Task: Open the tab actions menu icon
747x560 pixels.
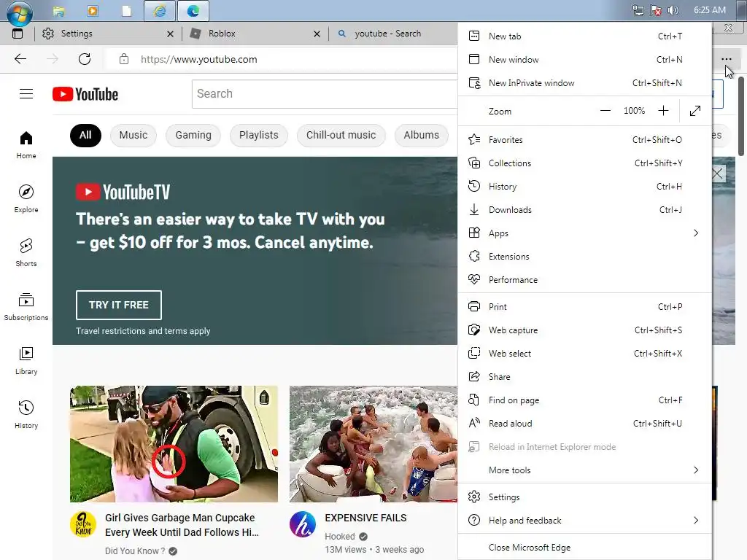Action: [x=18, y=34]
